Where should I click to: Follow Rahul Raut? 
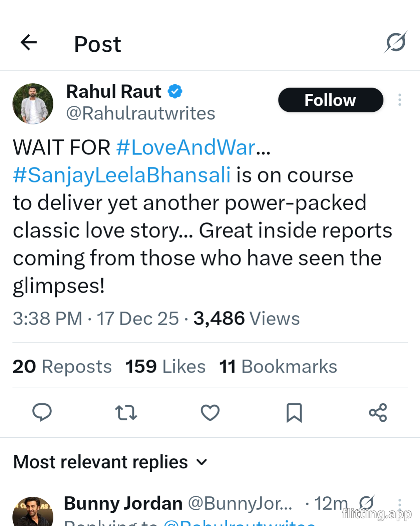[331, 100]
